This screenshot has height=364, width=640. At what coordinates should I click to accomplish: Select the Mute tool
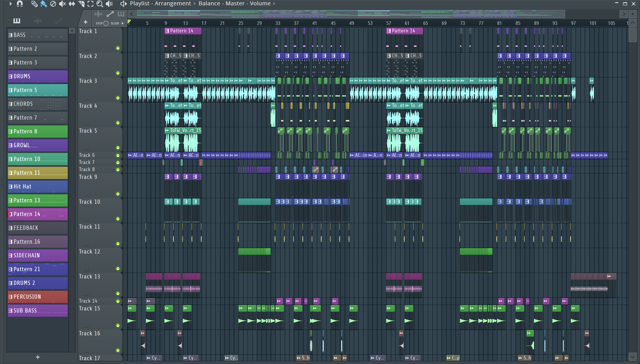point(62,4)
